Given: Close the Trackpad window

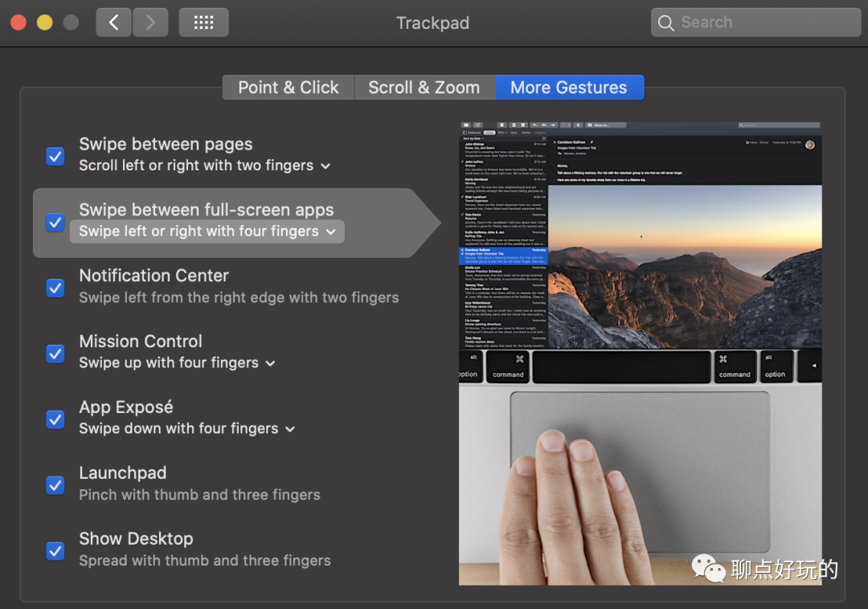Looking at the screenshot, I should [18, 22].
